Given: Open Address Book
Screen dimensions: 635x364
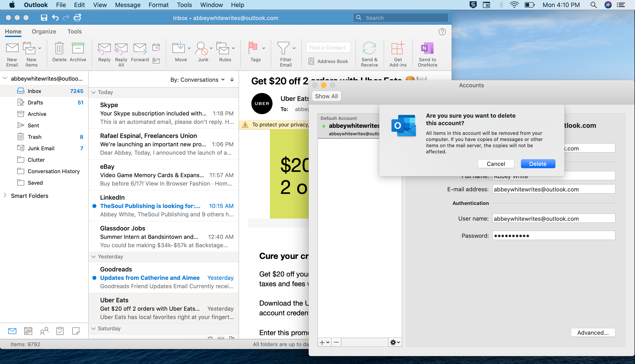Looking at the screenshot, I should point(328,61).
